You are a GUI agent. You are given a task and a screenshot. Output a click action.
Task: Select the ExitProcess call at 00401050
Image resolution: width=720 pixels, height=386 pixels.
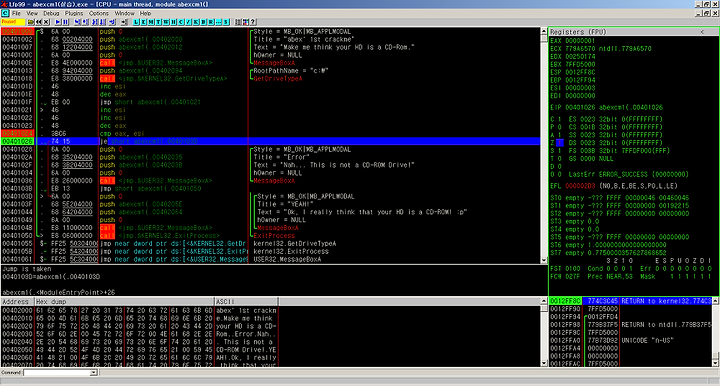coord(271,235)
